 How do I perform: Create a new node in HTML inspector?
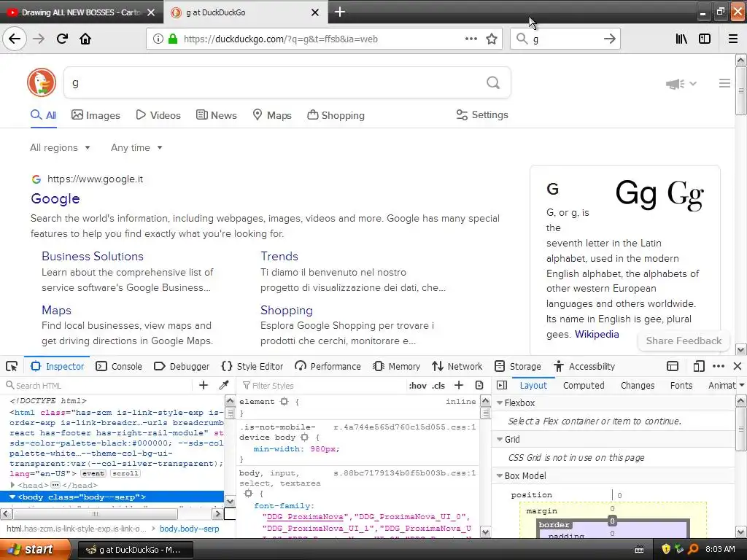204,385
